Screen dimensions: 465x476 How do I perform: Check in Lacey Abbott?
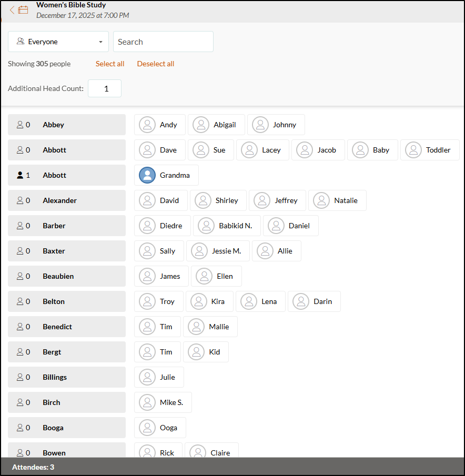tap(262, 150)
